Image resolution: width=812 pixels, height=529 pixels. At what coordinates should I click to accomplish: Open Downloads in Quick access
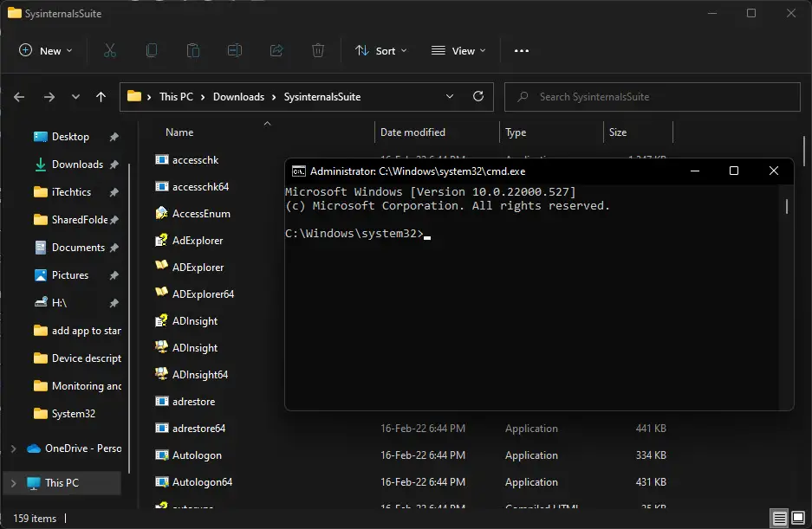click(77, 165)
